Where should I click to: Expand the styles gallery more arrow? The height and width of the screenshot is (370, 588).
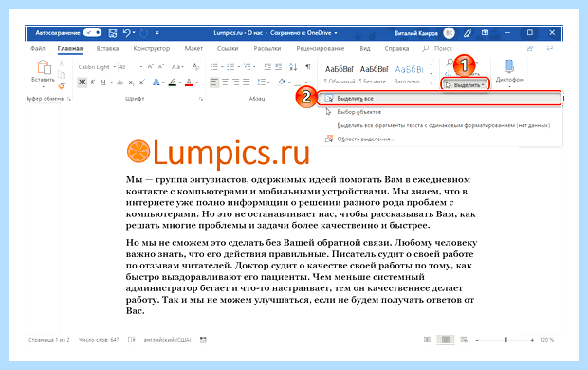432,82
